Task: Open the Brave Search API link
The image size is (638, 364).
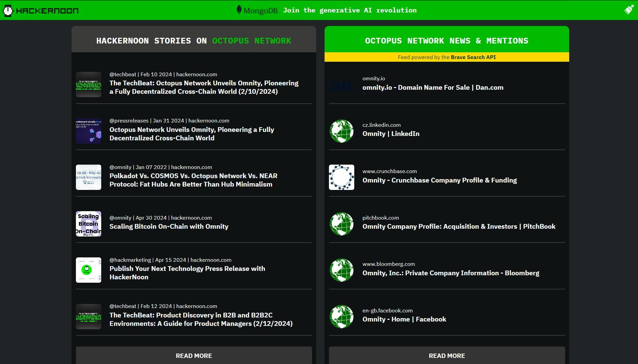Action: [x=473, y=57]
